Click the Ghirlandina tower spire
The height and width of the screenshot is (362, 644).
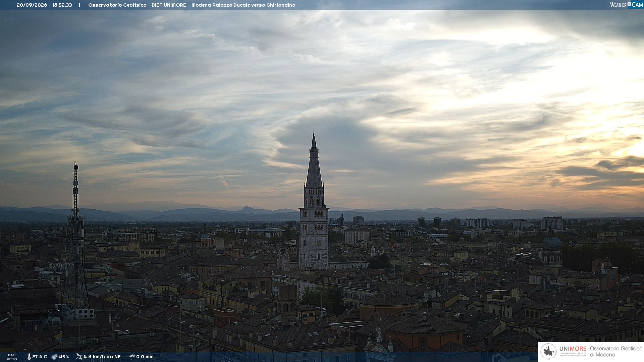314,160
